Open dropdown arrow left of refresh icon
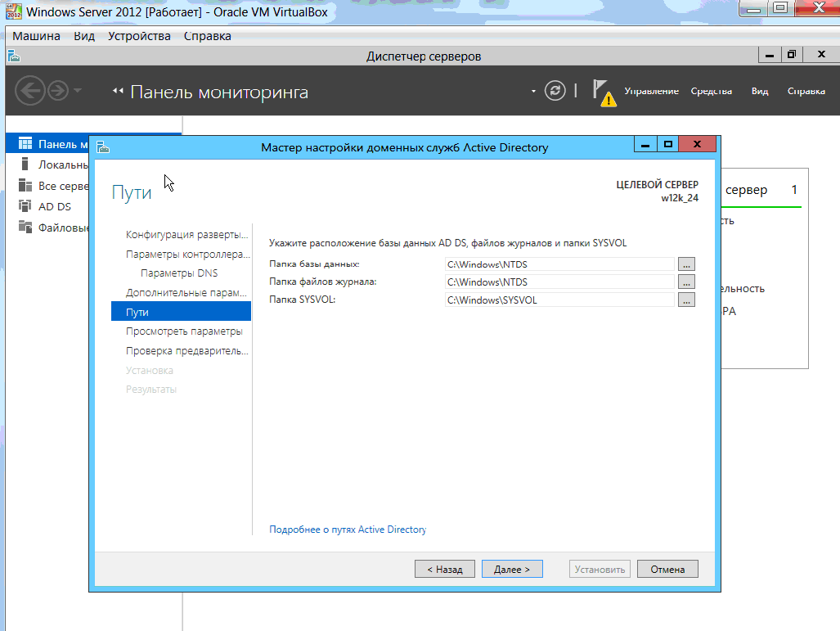The height and width of the screenshot is (631, 840). 533,91
